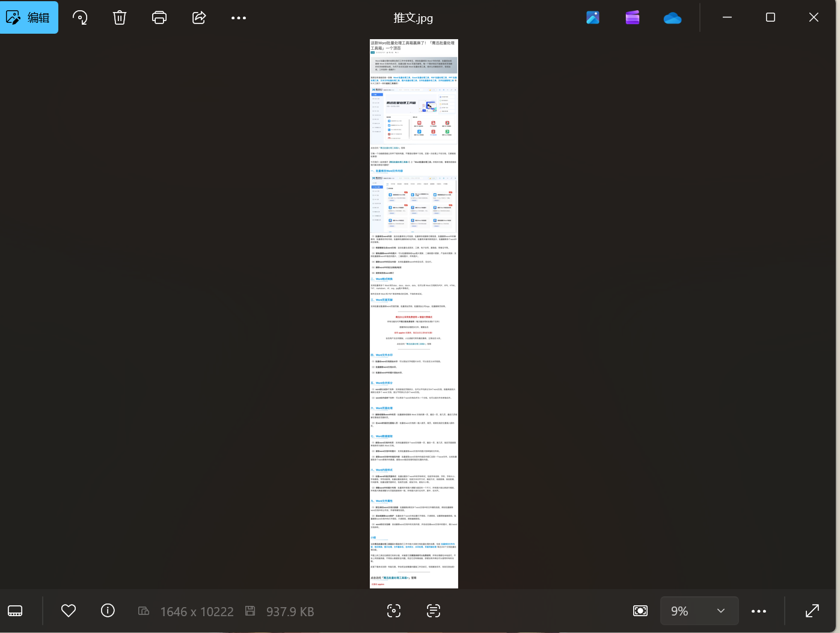Image resolution: width=840 pixels, height=633 pixels.
Task: Click the 编辑 (Edit) button
Action: (29, 17)
